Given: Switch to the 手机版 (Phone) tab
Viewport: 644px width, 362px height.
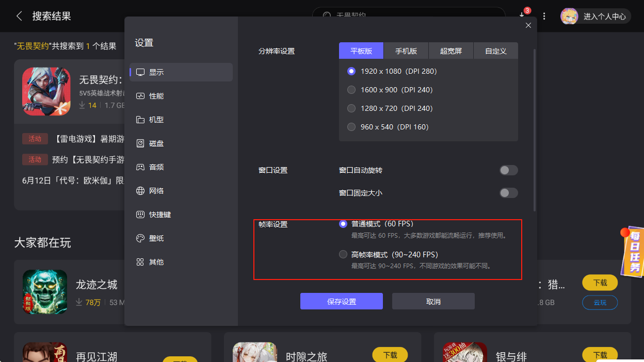Looking at the screenshot, I should [x=406, y=51].
